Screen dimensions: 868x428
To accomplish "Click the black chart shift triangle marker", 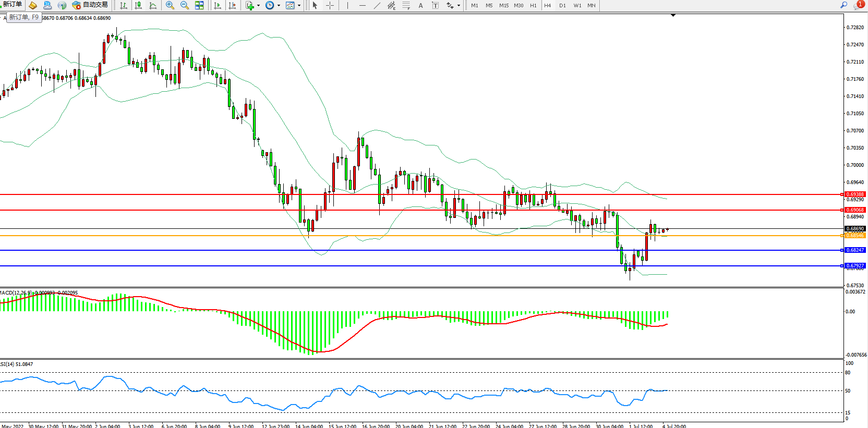I will click(673, 15).
